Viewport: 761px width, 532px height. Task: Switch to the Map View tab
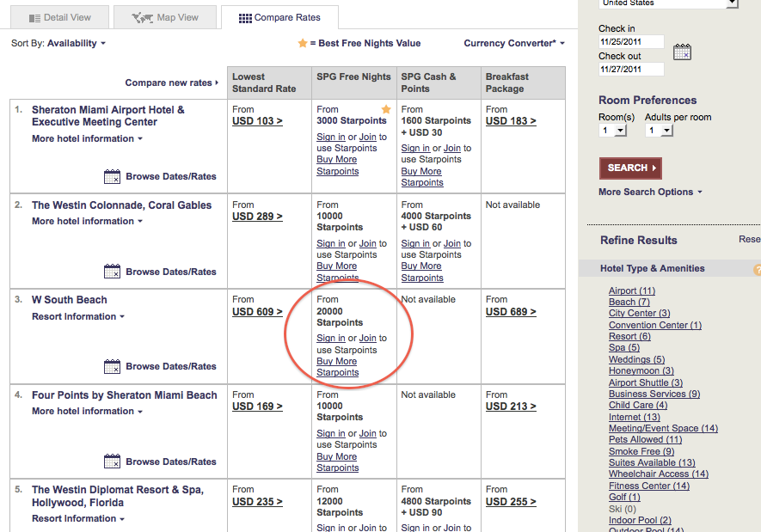coord(165,17)
